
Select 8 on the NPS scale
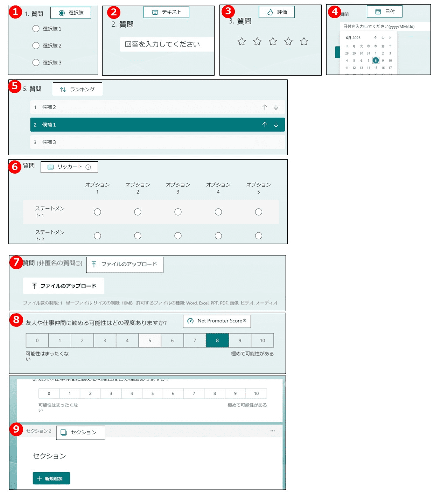point(217,340)
